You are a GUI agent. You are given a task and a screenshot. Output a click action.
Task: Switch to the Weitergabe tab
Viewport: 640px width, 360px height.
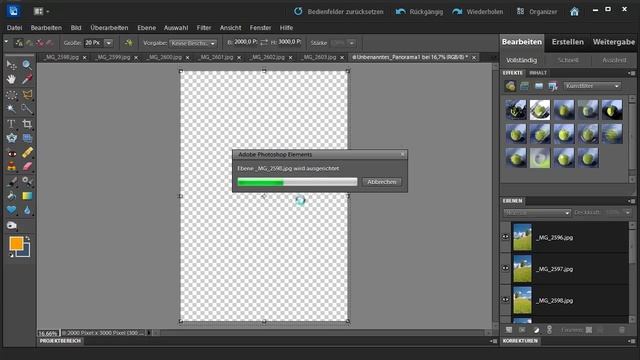coord(613,42)
